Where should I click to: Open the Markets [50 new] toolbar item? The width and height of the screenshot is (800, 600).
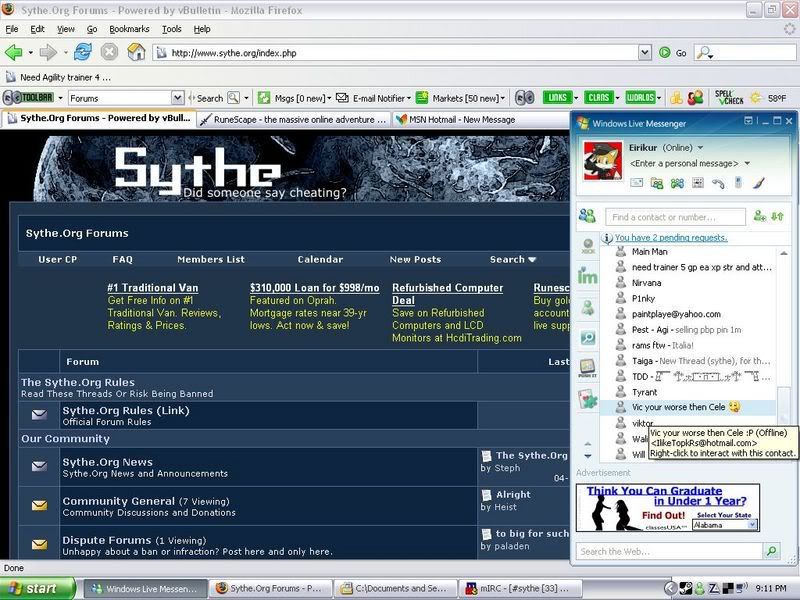[x=460, y=98]
